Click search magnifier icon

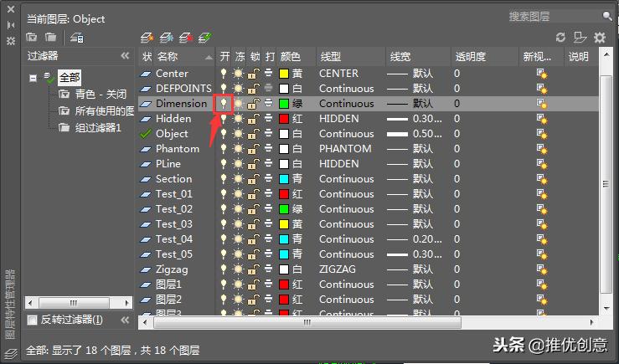coord(607,16)
